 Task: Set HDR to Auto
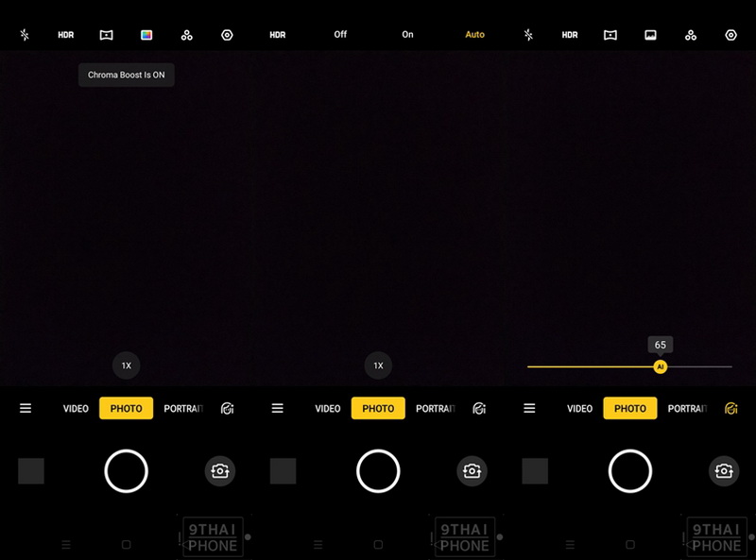coord(475,34)
